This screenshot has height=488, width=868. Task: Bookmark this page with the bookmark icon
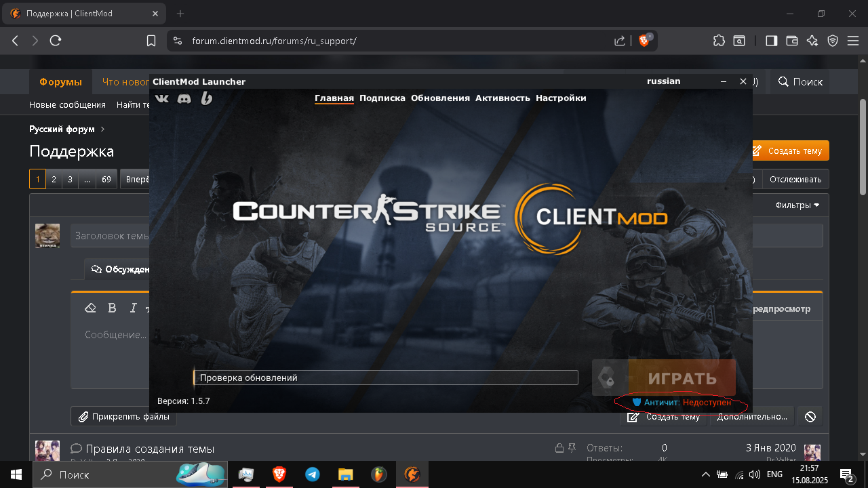tap(151, 41)
